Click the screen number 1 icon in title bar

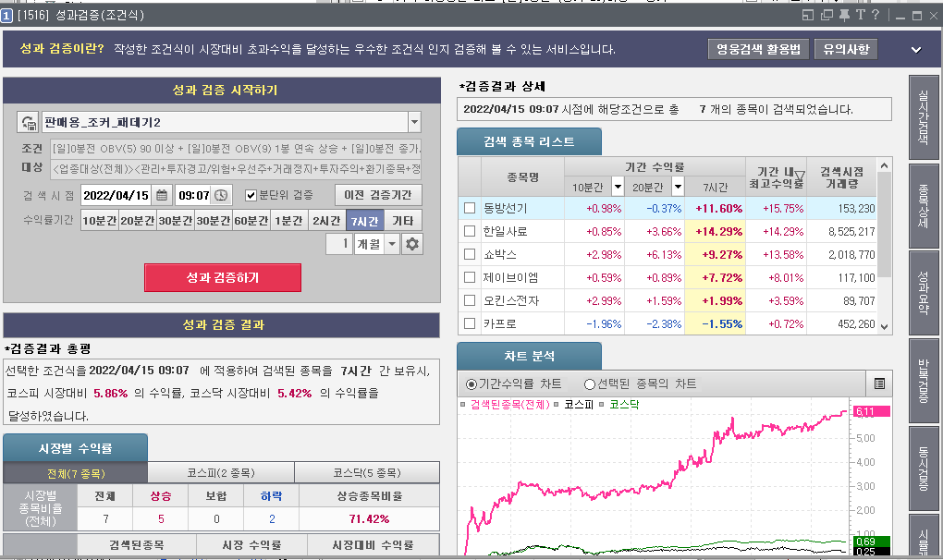6,15
